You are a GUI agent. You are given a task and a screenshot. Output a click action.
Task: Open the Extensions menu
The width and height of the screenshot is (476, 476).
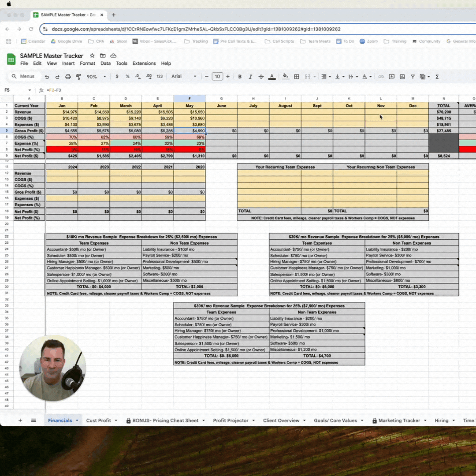coord(144,63)
